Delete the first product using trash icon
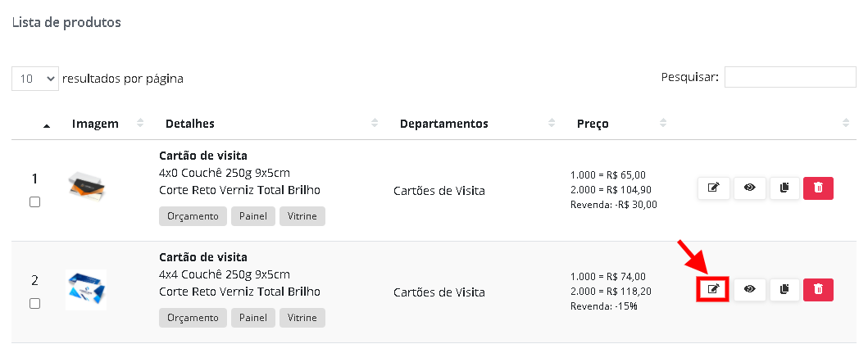The width and height of the screenshot is (868, 344). coord(818,188)
